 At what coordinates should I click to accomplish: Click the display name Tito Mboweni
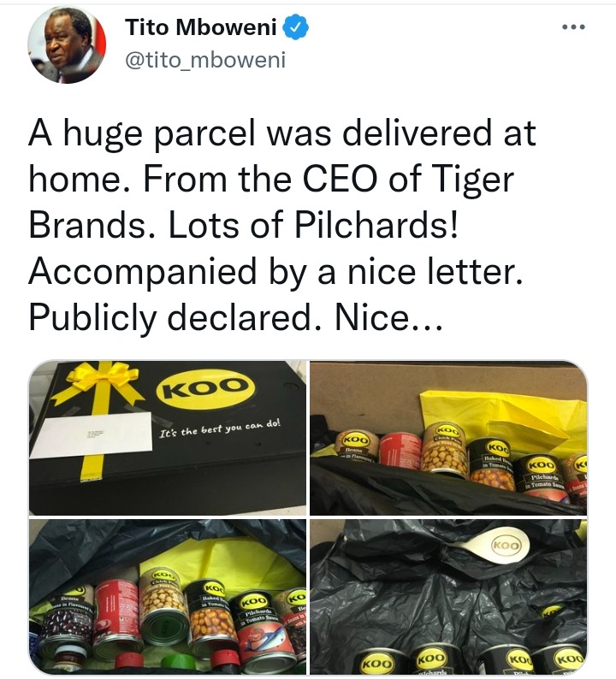pos(201,27)
